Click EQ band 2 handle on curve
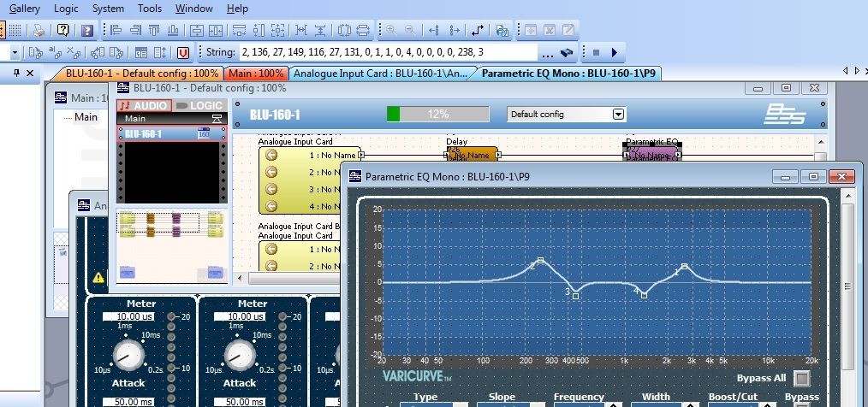Screen dimensions: 868x407 [x=540, y=260]
